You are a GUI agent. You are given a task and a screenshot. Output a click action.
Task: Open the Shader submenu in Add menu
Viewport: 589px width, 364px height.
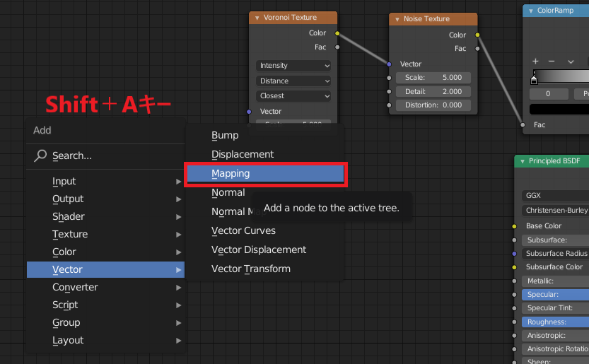click(105, 216)
